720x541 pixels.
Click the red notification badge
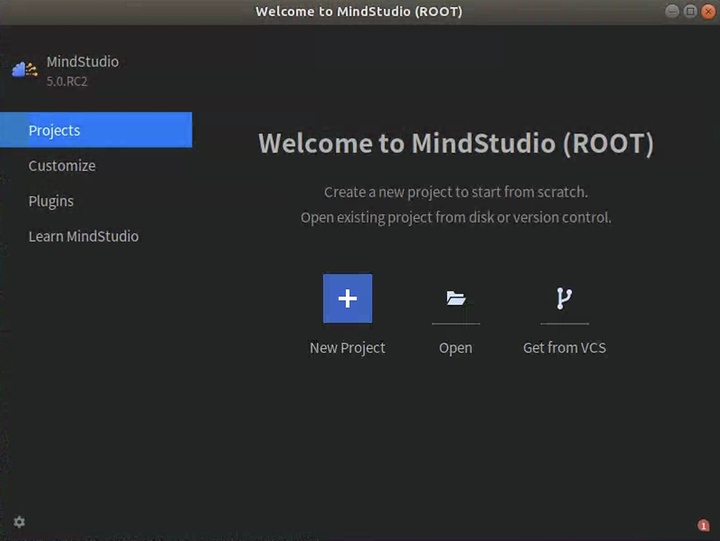[703, 525]
